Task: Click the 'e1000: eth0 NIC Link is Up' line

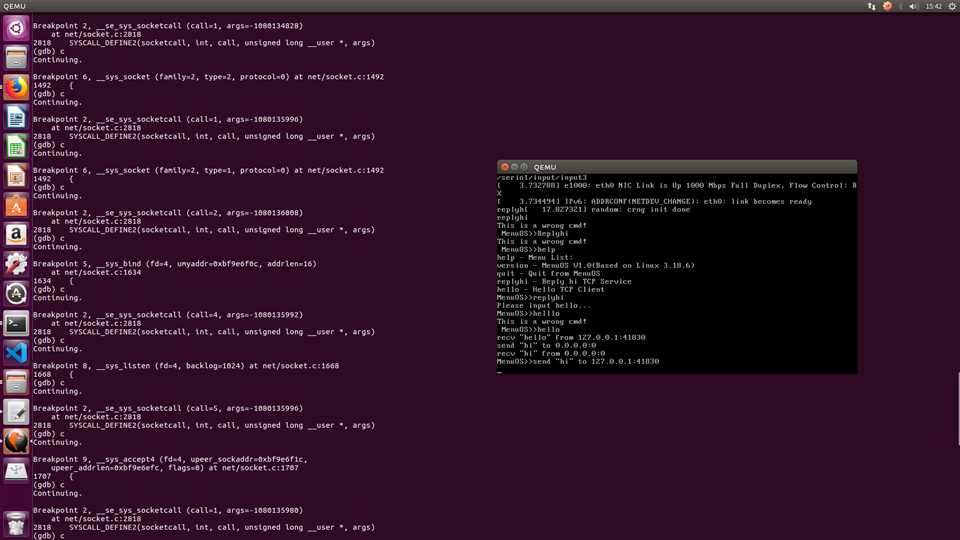Action: pyautogui.click(x=677, y=186)
